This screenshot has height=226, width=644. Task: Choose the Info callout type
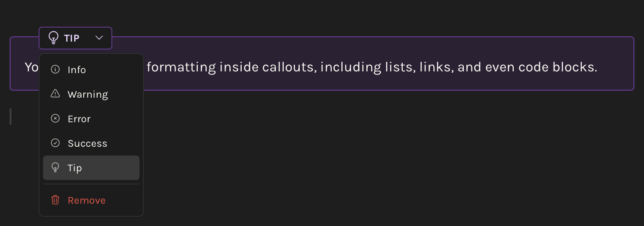(77, 70)
